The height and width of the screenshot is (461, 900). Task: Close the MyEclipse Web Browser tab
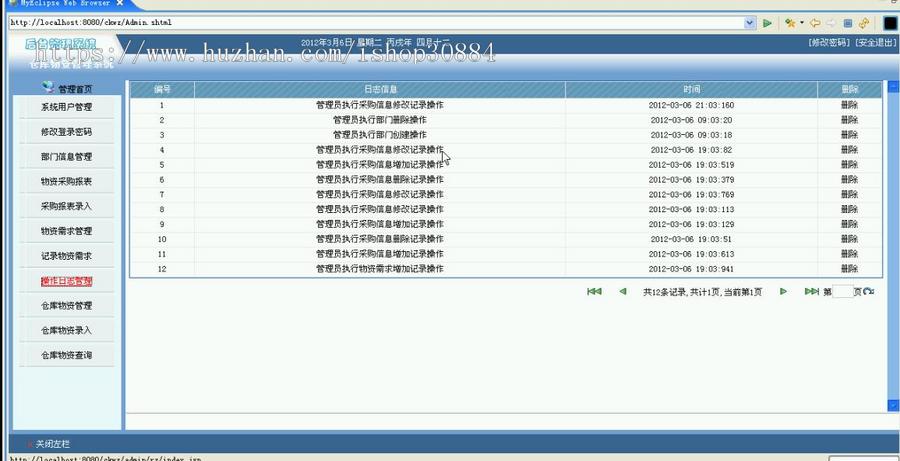click(x=119, y=3)
